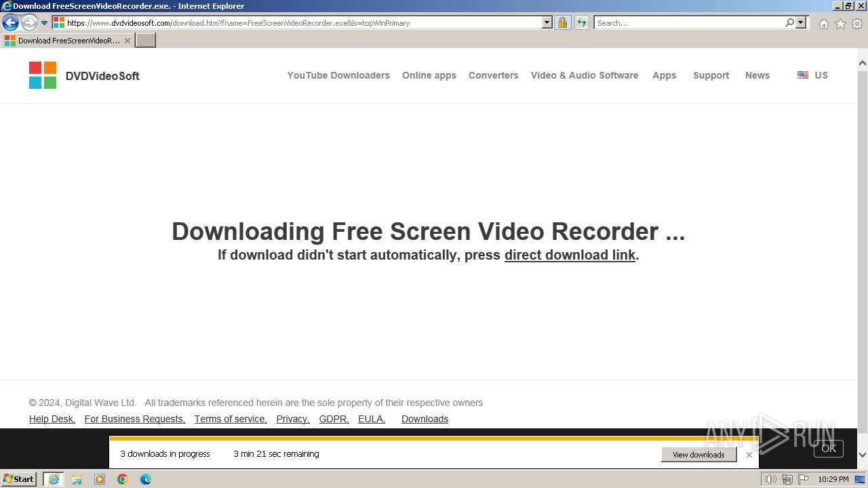Click the browser Forward arrow button
This screenshot has height=488, width=868.
(x=29, y=22)
